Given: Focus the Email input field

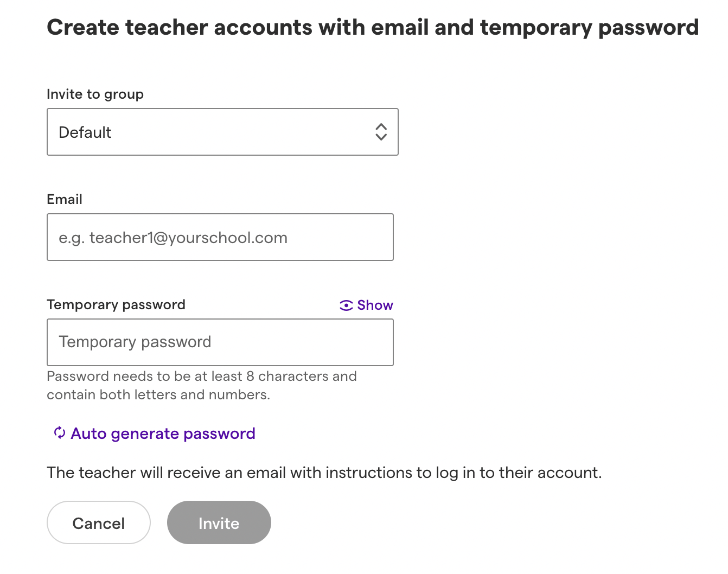Looking at the screenshot, I should tap(220, 237).
